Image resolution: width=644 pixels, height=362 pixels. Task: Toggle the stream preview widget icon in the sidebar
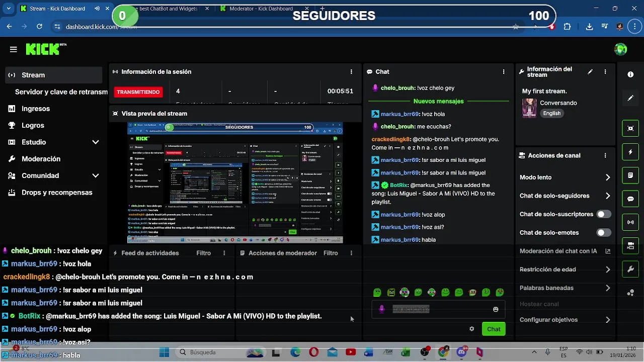pos(630,128)
